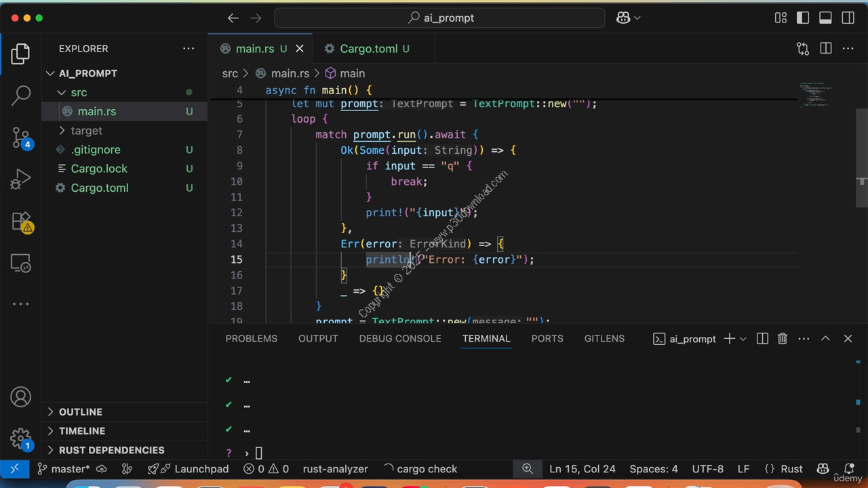Toggle the primary side bar
The image size is (868, 488).
[x=803, y=18]
